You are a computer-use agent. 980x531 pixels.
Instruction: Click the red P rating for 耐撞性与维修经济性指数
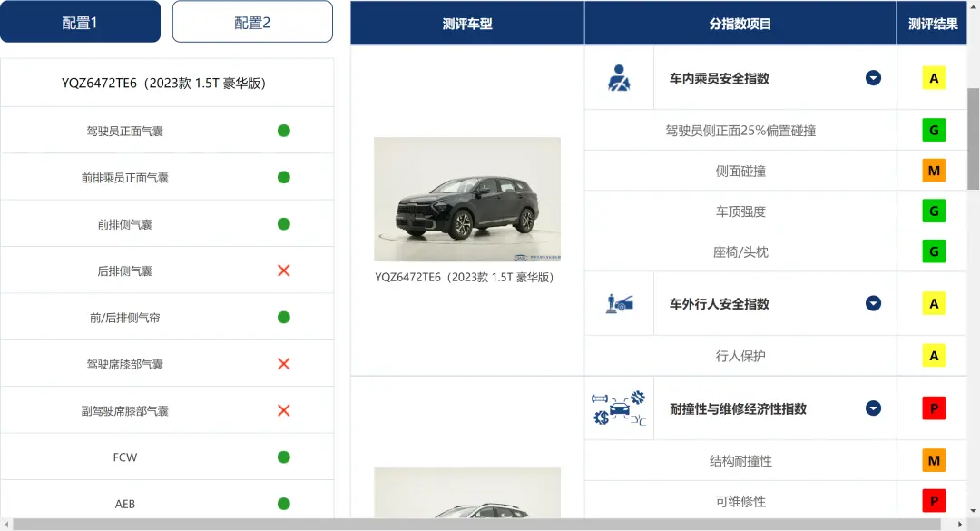(x=934, y=408)
